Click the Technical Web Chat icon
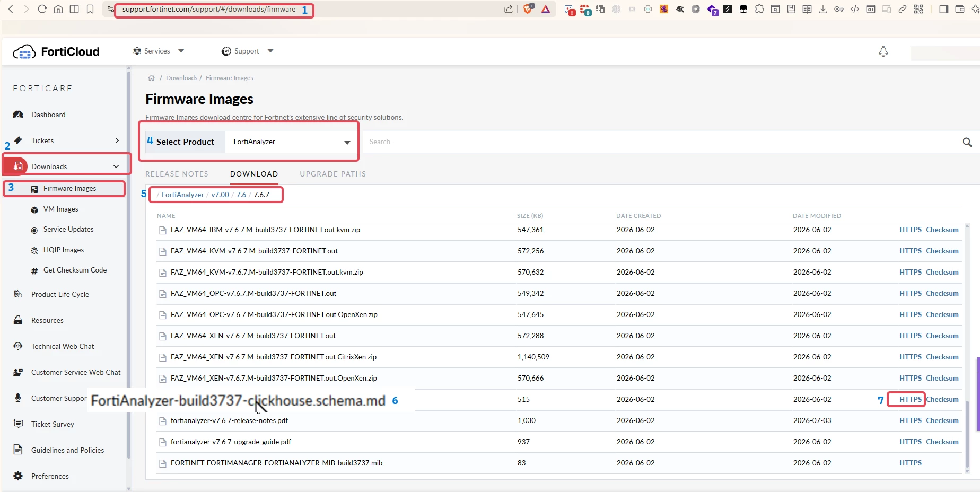 [x=18, y=346]
